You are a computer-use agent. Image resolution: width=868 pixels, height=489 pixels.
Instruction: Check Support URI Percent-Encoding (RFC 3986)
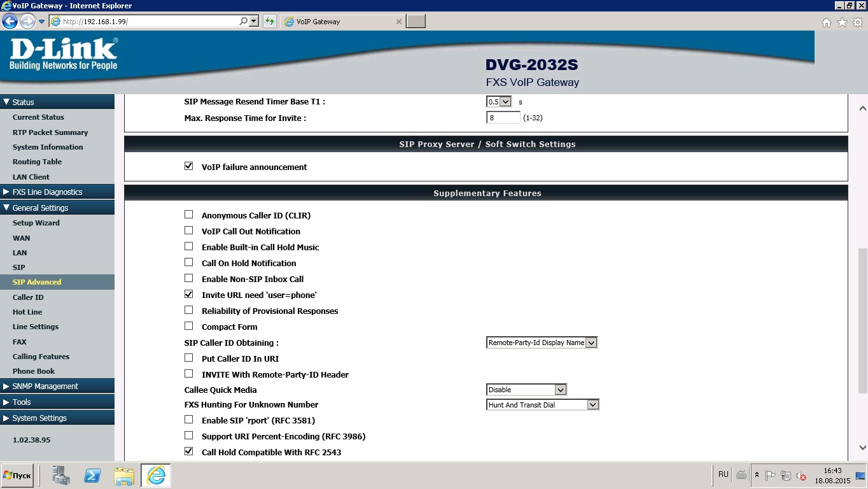[x=188, y=436]
